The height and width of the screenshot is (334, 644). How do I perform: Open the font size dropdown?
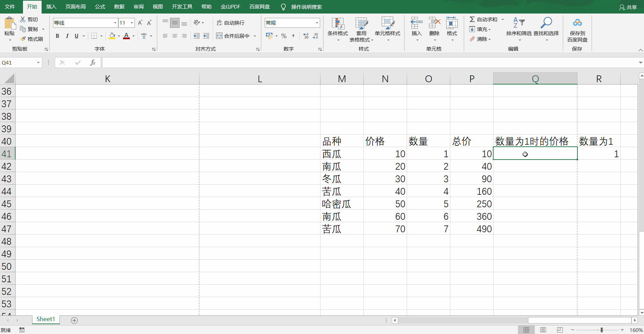(x=132, y=23)
